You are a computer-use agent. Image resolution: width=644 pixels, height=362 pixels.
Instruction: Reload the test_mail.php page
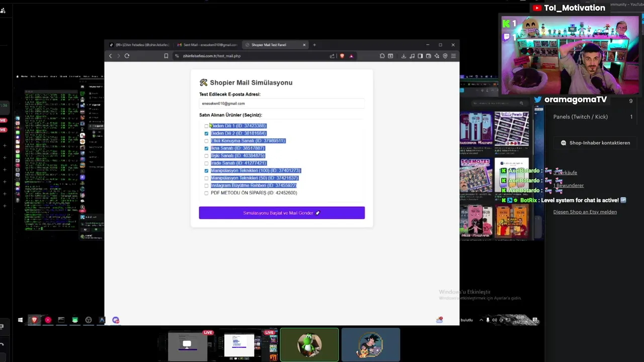pos(127,56)
